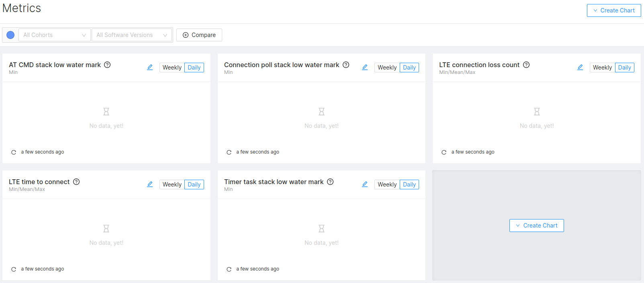Click the Compare button
Image resolution: width=644 pixels, height=283 pixels.
tap(199, 35)
